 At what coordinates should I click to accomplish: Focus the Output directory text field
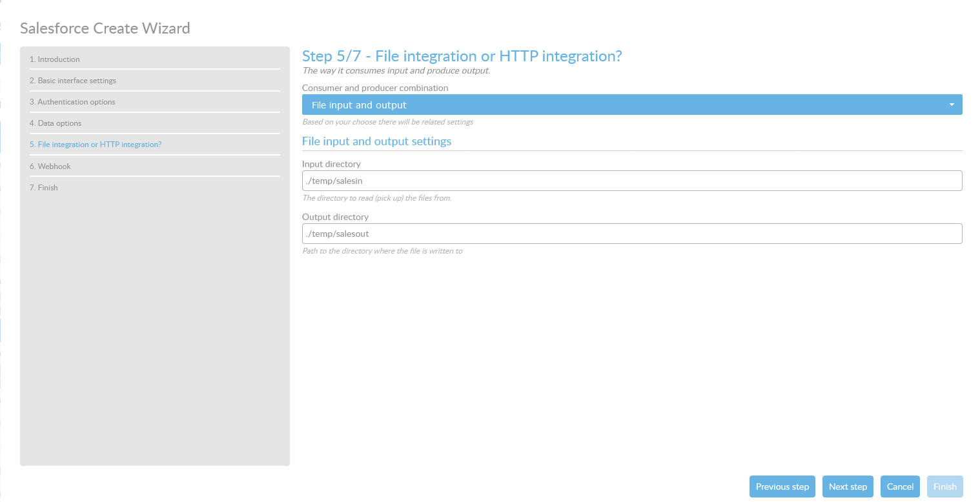click(631, 234)
